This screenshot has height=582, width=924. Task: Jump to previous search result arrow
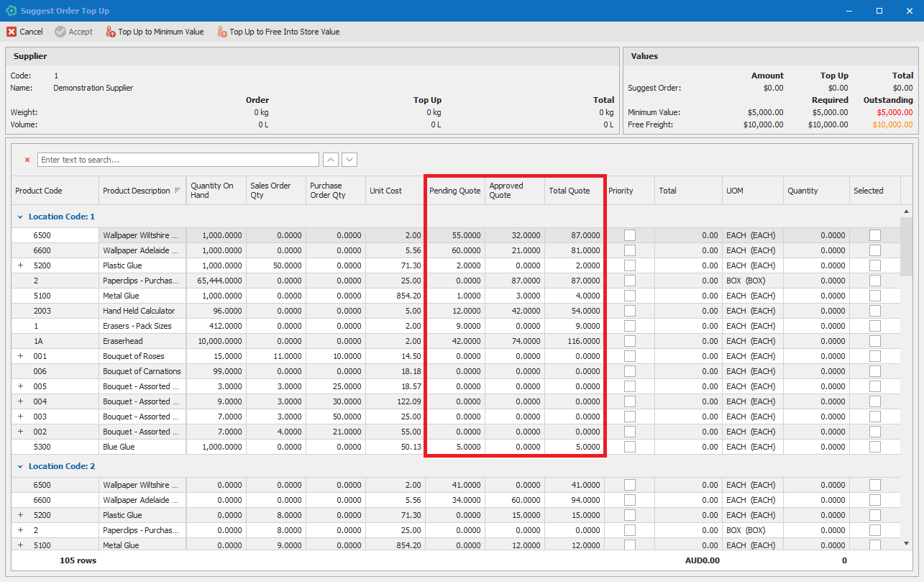click(x=331, y=160)
